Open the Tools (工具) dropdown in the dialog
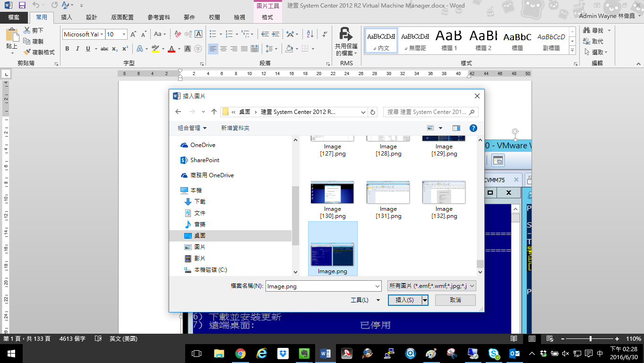Screen dimensions: 644x363 pyautogui.click(x=365, y=300)
